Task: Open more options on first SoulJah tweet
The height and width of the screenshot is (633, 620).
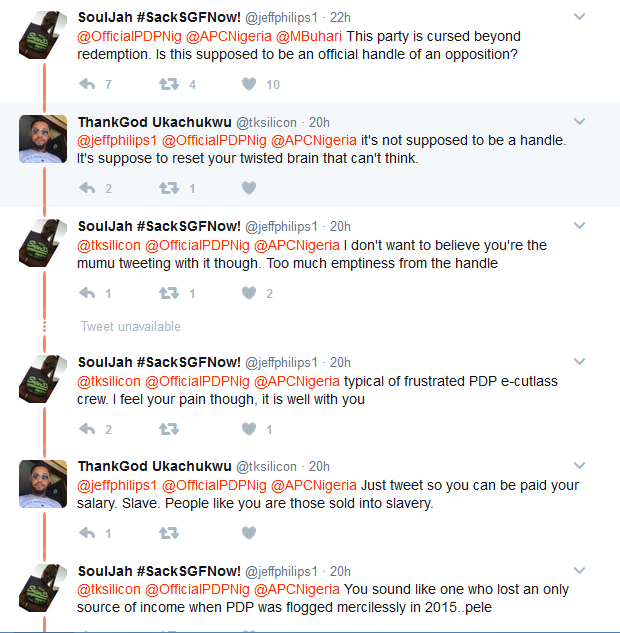Action: point(579,17)
